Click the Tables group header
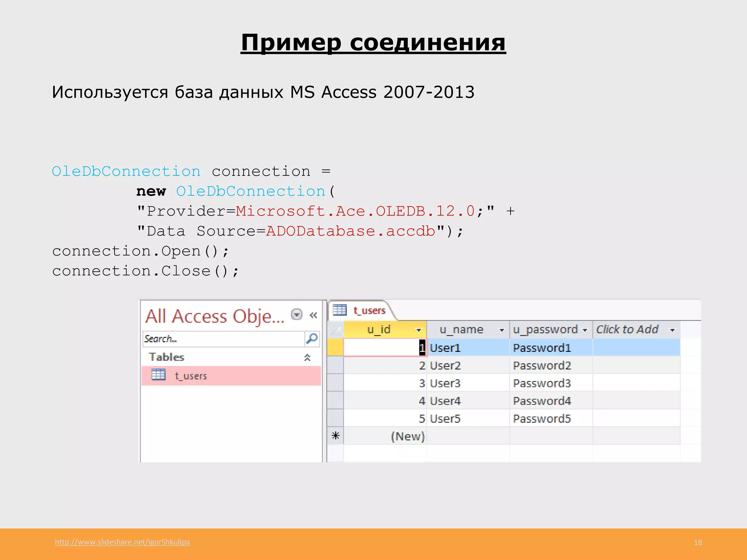Screen dimensions: 747x560 point(231,357)
